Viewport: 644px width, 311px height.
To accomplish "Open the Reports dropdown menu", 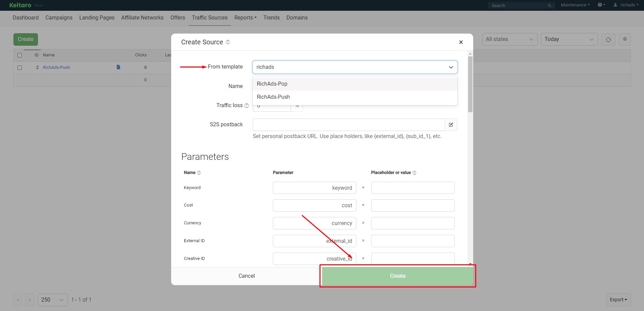I will pyautogui.click(x=245, y=18).
